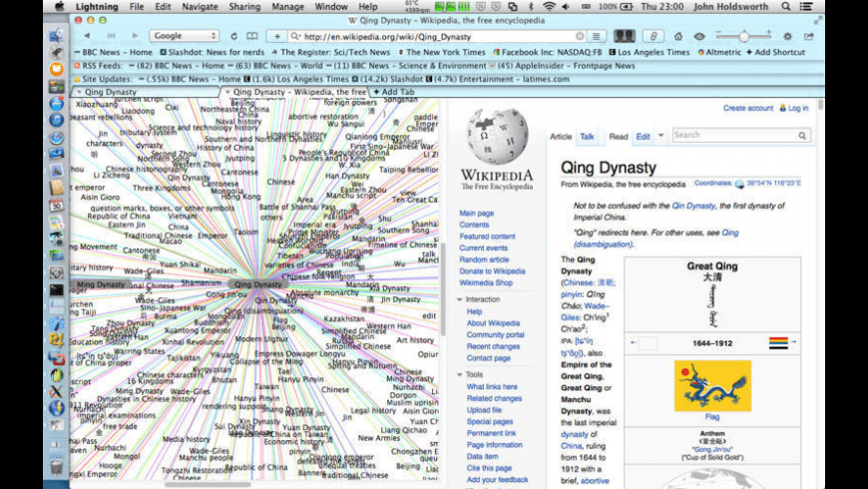Image resolution: width=868 pixels, height=489 pixels.
Task: Toggle the link chain button in toolbar
Action: pyautogui.click(x=653, y=36)
